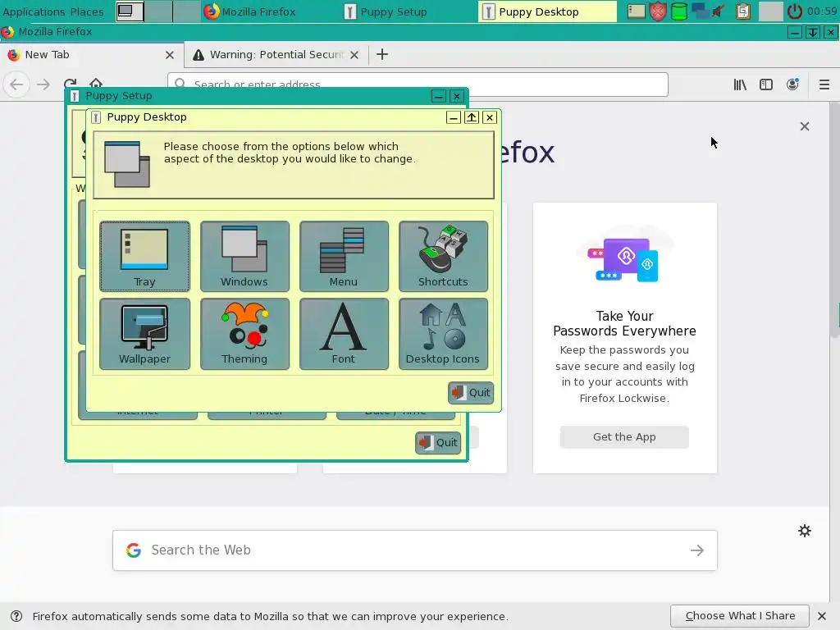
Task: Dismiss the Firefox welcome cards with X
Action: point(804,126)
